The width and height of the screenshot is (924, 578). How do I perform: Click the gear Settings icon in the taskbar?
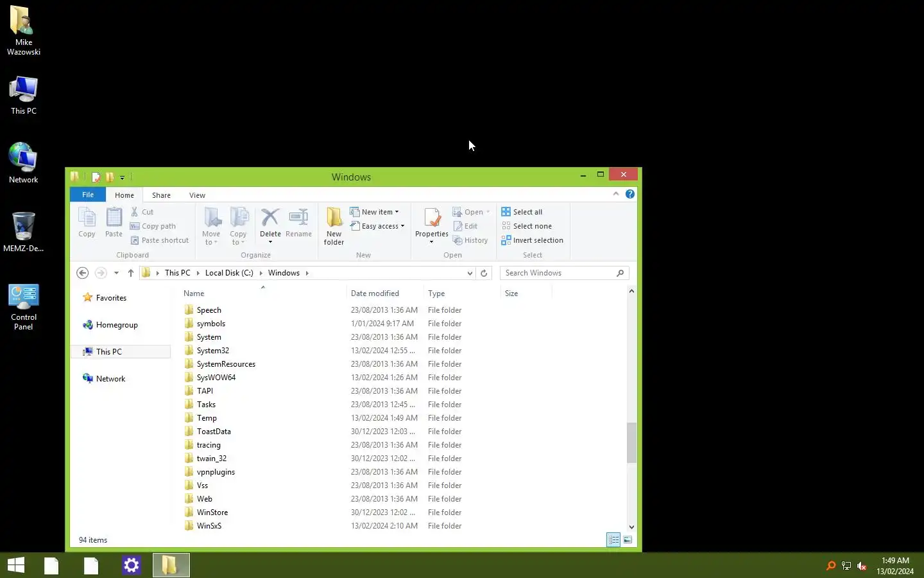(x=131, y=565)
